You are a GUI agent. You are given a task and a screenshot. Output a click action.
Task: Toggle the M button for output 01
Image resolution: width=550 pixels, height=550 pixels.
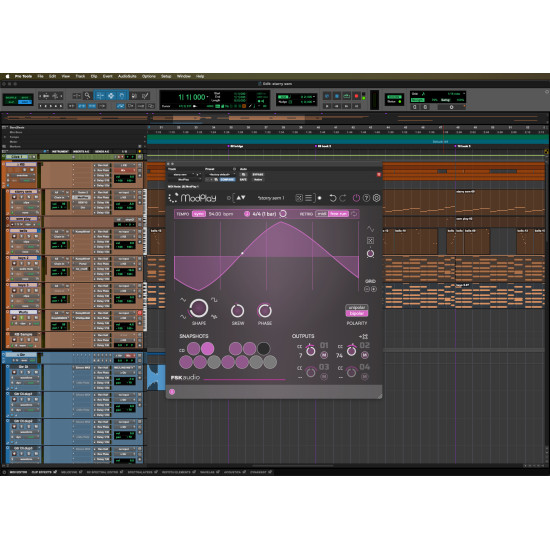pos(324,355)
